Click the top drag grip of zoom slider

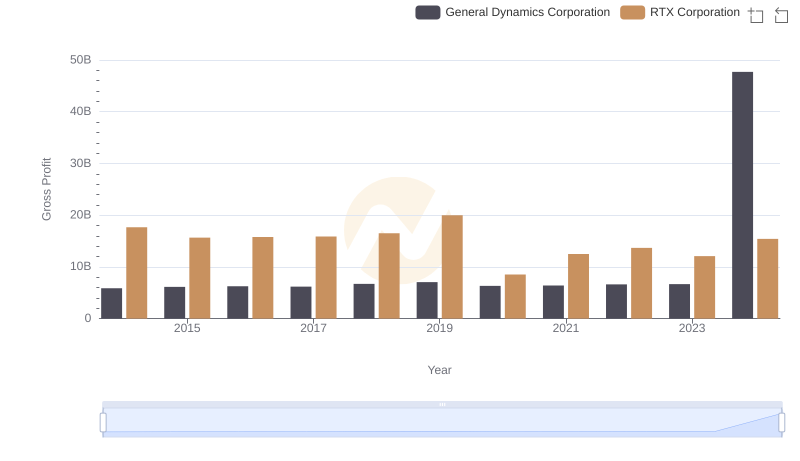[x=442, y=404]
